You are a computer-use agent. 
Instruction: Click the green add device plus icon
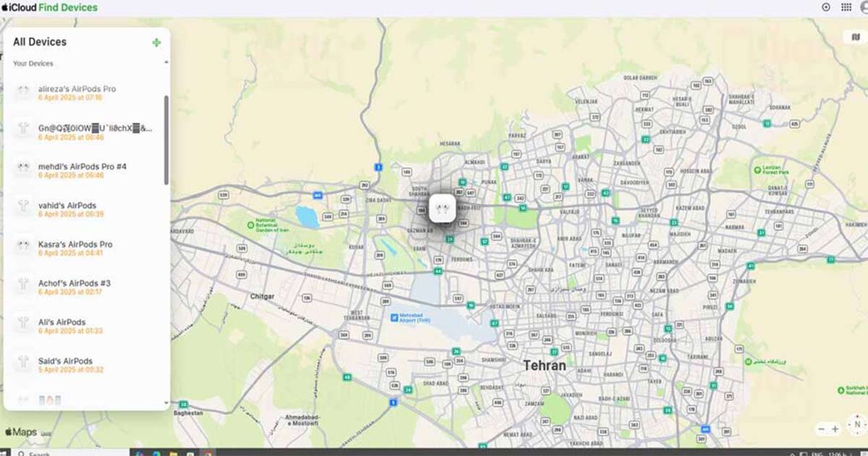pos(157,43)
